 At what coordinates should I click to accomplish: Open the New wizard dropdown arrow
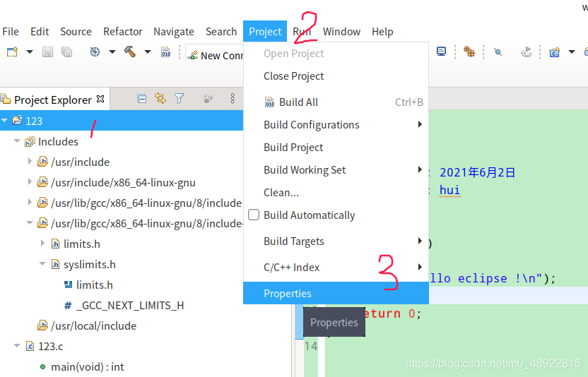[29, 52]
